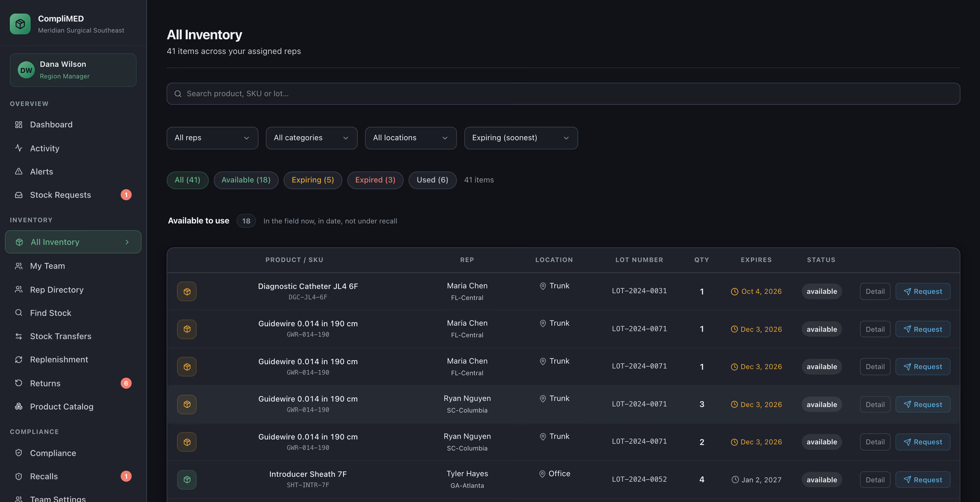
Task: Open the All locations filter
Action: point(411,138)
